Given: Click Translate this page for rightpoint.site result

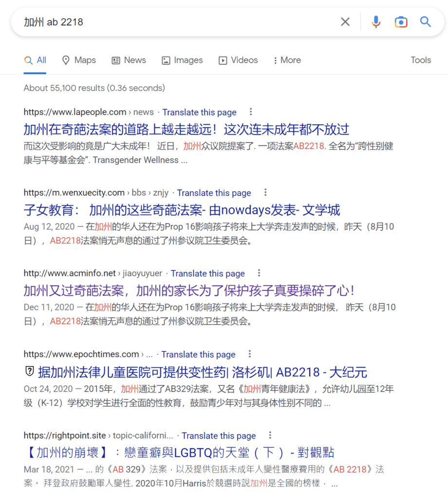Looking at the screenshot, I should pos(219,436).
